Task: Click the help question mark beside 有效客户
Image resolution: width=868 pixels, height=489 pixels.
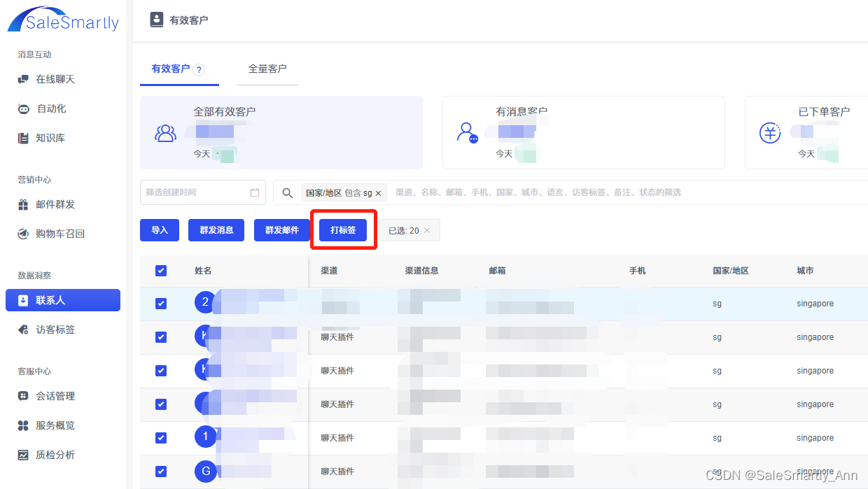Action: pos(199,70)
